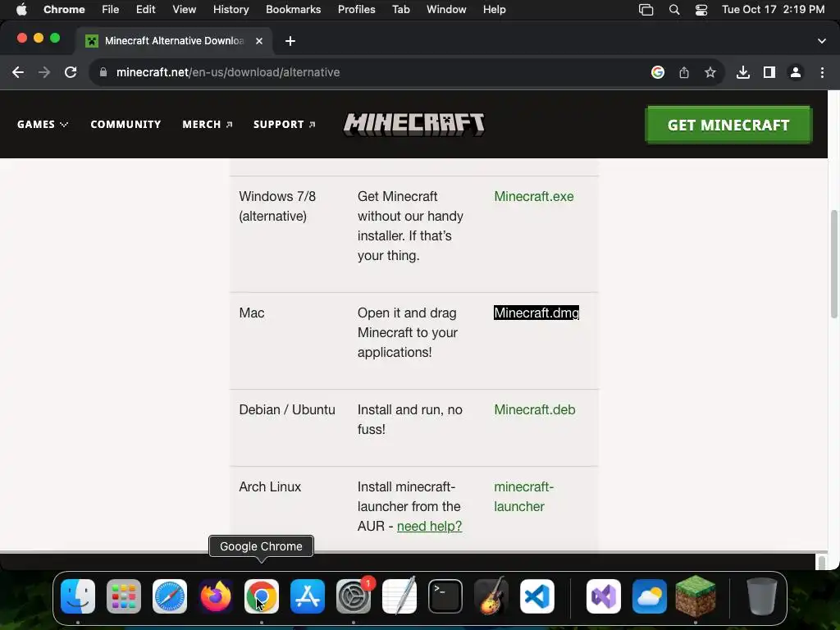Open a new tab with the plus button
840x630 pixels.
(290, 41)
